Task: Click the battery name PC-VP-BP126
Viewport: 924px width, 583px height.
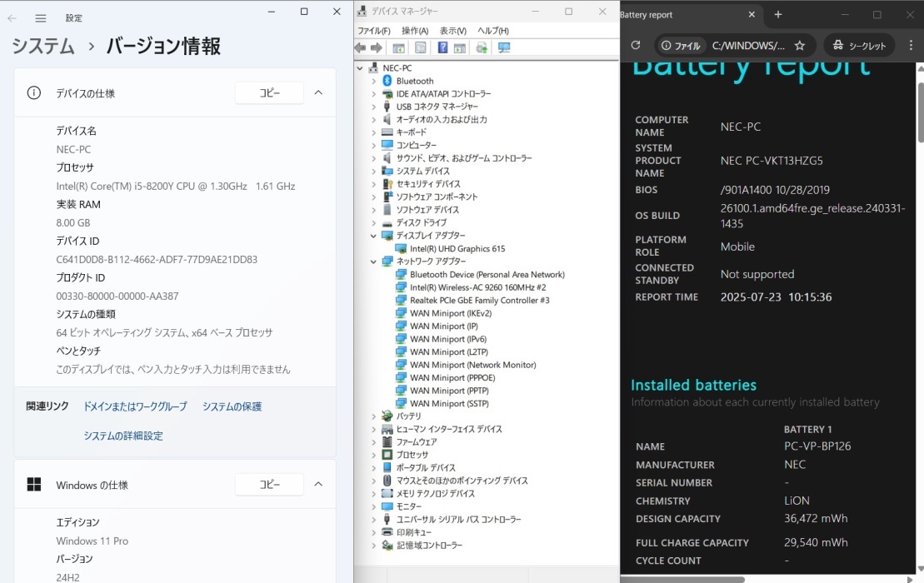Action: pos(817,446)
